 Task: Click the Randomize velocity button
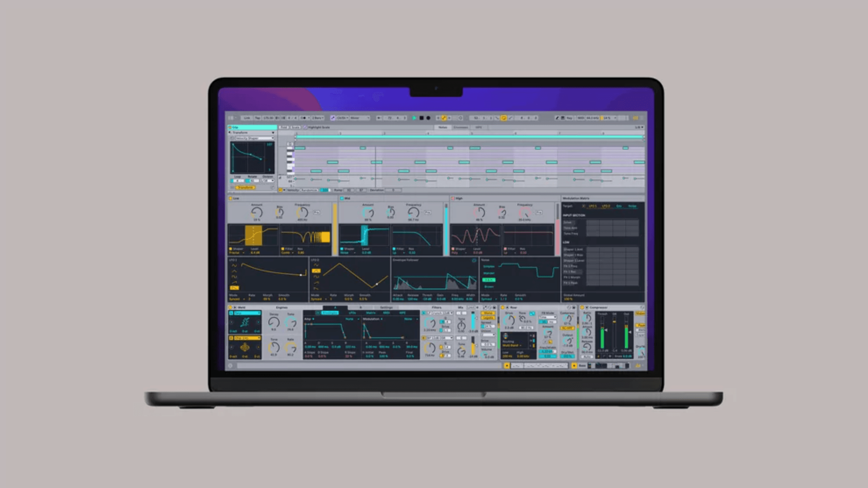tap(309, 190)
